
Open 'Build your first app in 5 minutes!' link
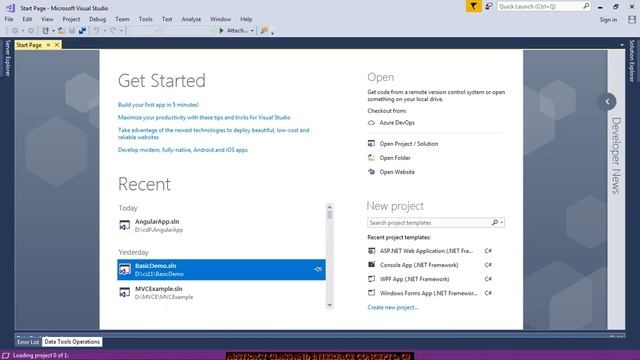click(158, 104)
